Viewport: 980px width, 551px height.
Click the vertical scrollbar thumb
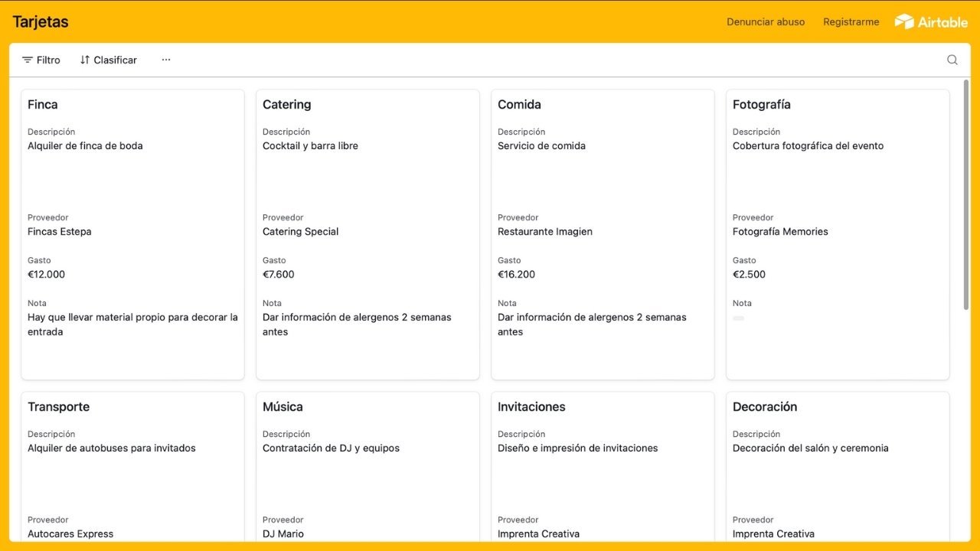966,195
